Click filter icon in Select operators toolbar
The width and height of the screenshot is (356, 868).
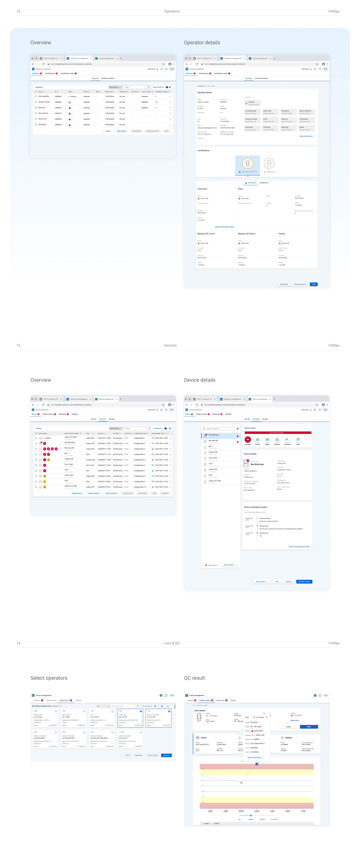click(x=137, y=706)
